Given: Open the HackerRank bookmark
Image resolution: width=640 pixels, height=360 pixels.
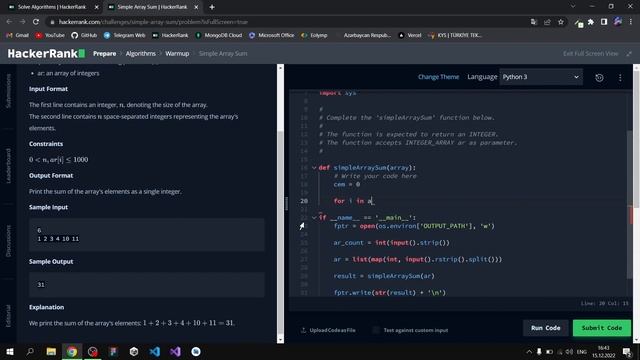Looking at the screenshot, I should coord(170,36).
